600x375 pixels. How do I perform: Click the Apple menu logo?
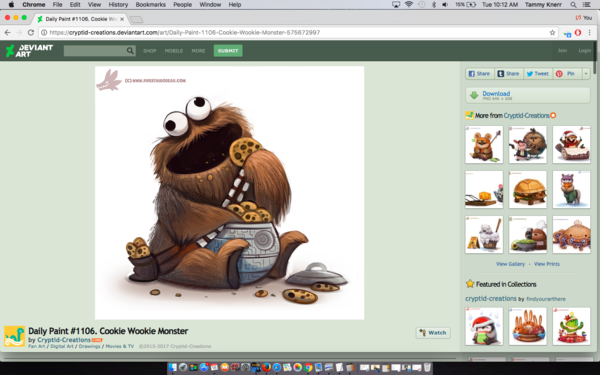(11, 5)
